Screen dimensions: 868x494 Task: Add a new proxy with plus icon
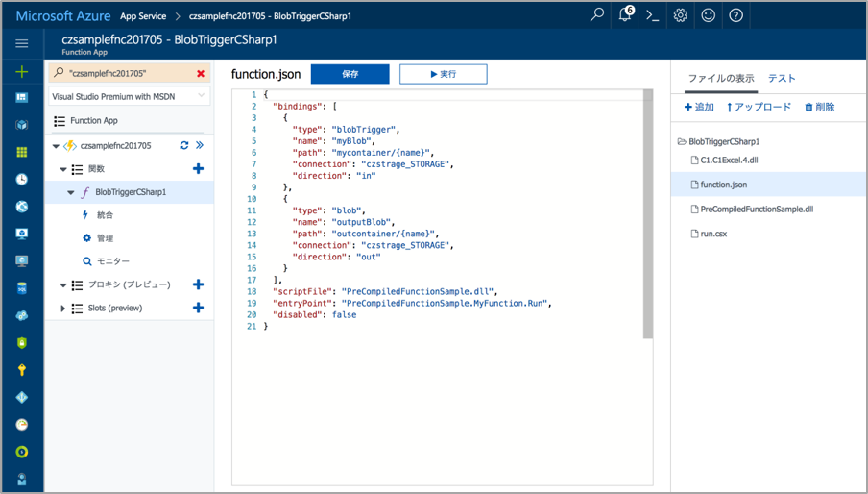tap(198, 284)
